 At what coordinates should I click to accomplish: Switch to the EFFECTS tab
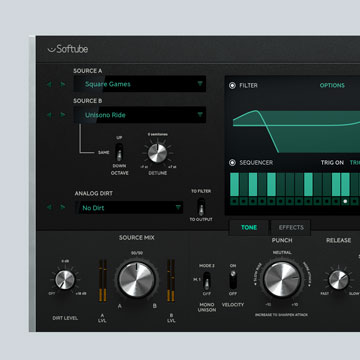pos(291,227)
